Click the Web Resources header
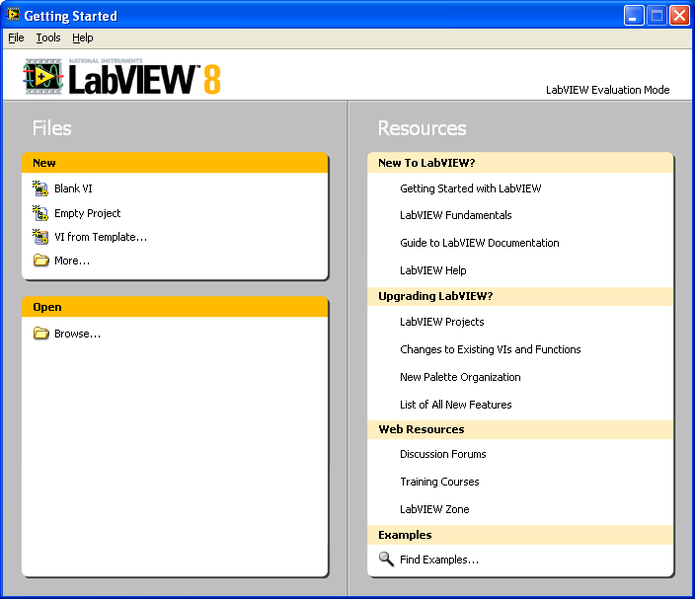 point(520,429)
